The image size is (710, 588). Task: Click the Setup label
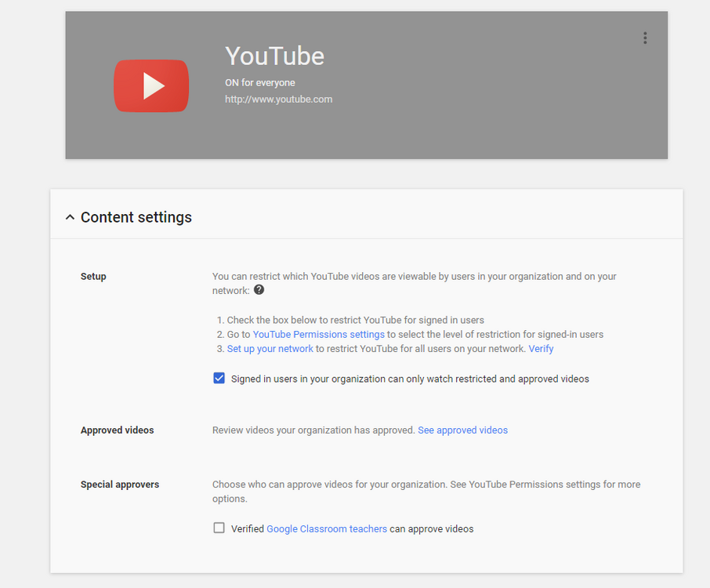[93, 276]
